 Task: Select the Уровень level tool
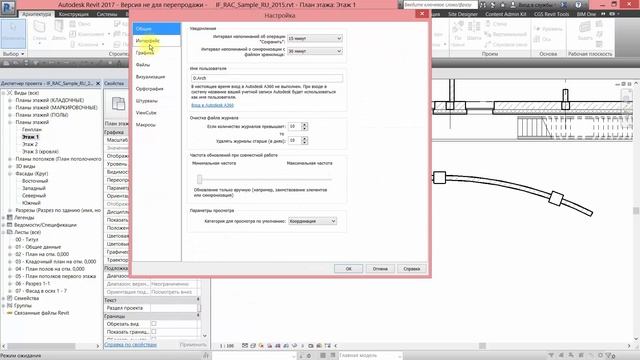pyautogui.click(x=548, y=29)
